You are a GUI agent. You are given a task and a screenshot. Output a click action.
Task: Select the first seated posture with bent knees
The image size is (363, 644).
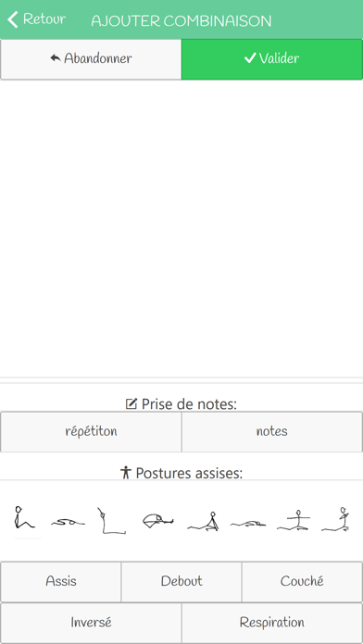coord(23,519)
